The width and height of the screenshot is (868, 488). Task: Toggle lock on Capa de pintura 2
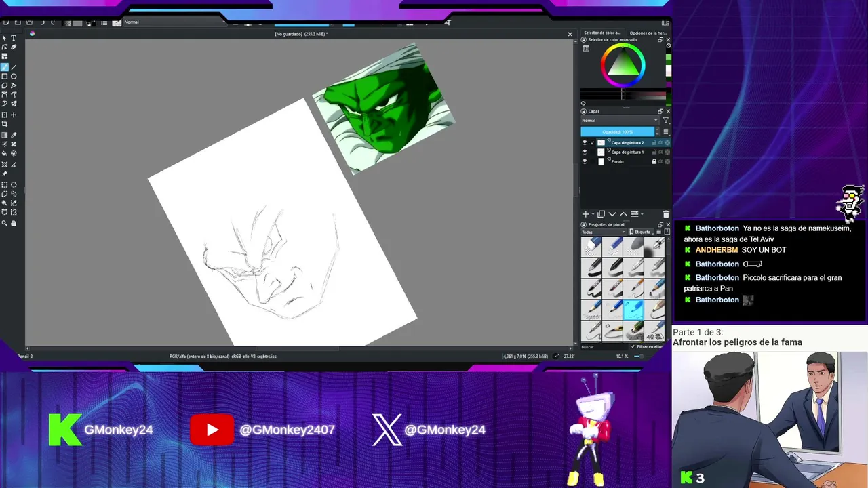click(x=654, y=142)
